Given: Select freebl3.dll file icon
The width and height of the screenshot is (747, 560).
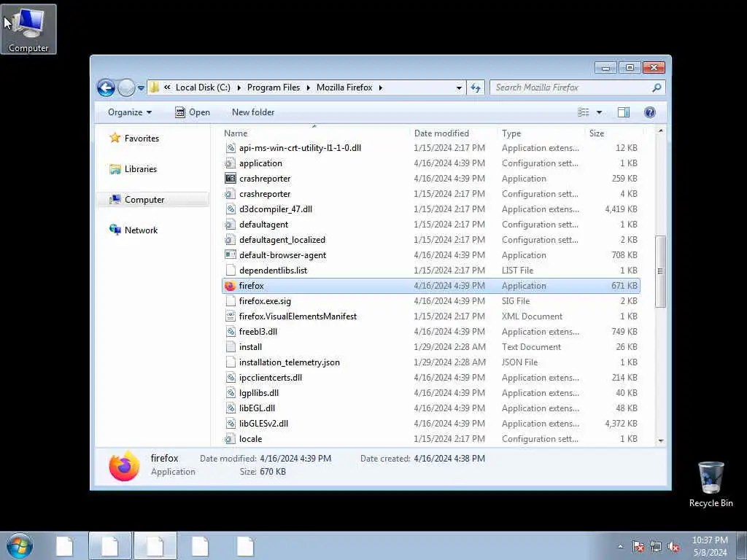Looking at the screenshot, I should point(230,332).
